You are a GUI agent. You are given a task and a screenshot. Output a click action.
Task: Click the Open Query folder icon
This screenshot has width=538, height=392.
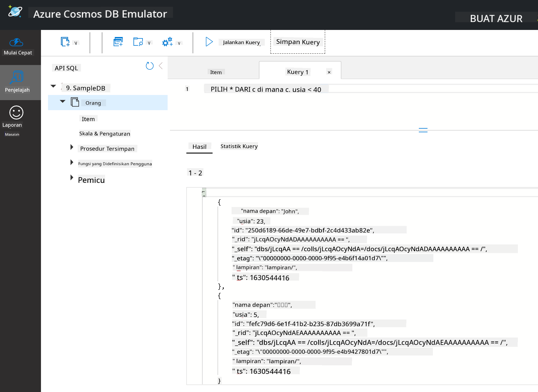(x=138, y=42)
